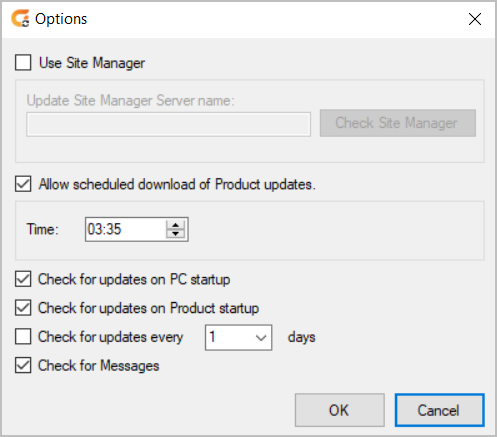Click the orange app icon in title bar
The width and height of the screenshot is (497, 437).
20,19
